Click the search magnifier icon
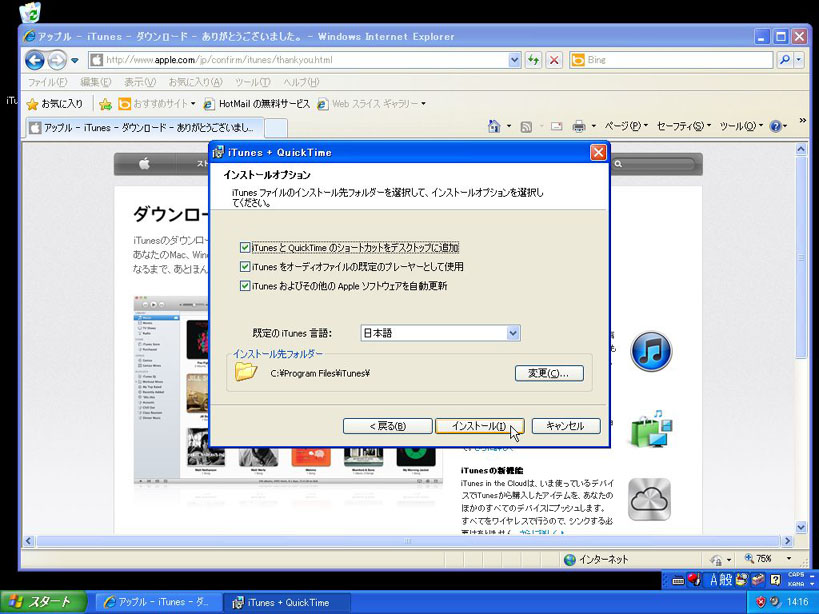The width and height of the screenshot is (819, 614). pos(785,60)
